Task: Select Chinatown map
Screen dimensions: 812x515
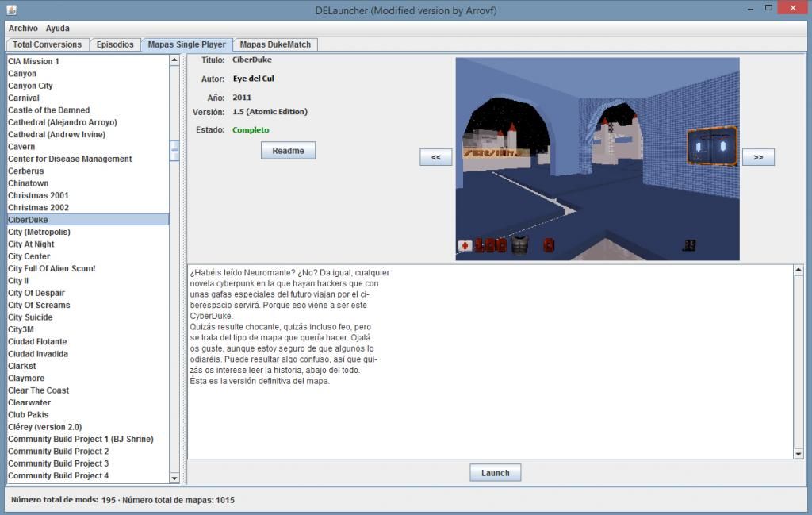Action: 88,183
